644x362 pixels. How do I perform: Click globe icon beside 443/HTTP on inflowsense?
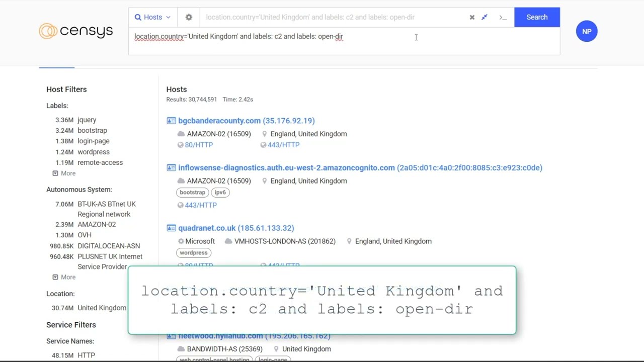(x=180, y=205)
